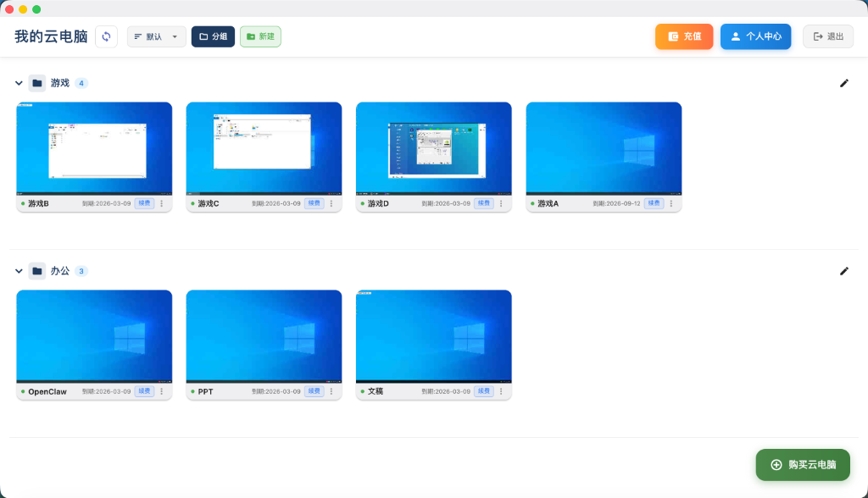Open more options for 游戏B
Screen dimensions: 868x498
(x=161, y=203)
